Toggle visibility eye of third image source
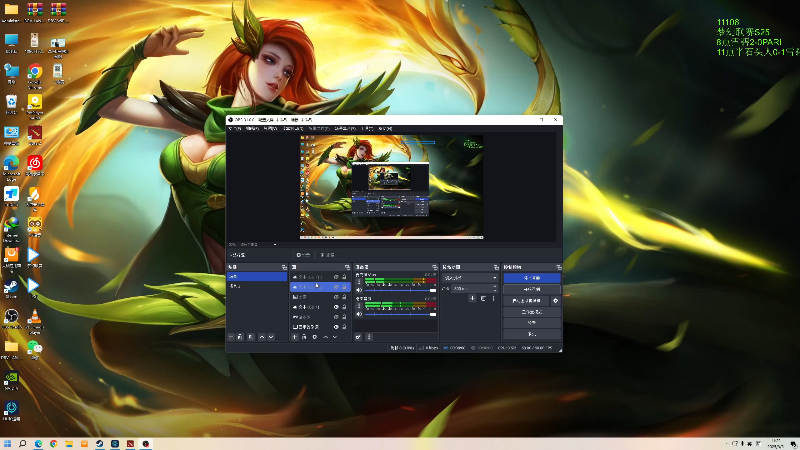The image size is (800, 450). click(x=336, y=297)
